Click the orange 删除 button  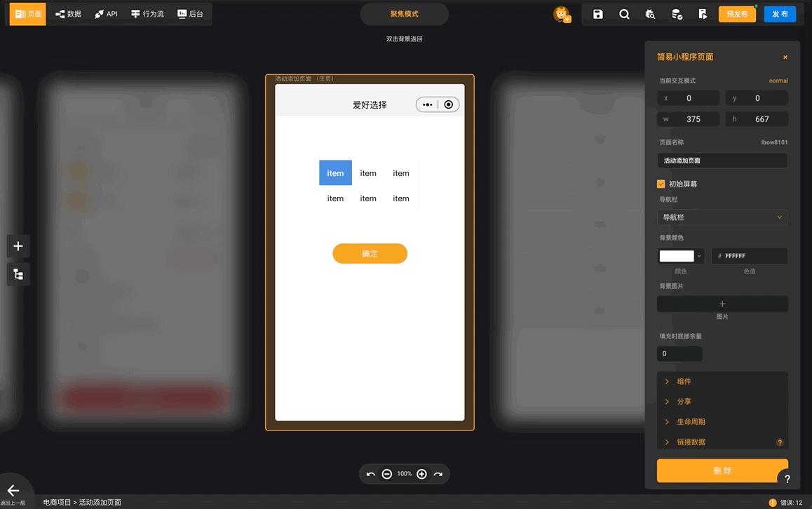point(722,470)
